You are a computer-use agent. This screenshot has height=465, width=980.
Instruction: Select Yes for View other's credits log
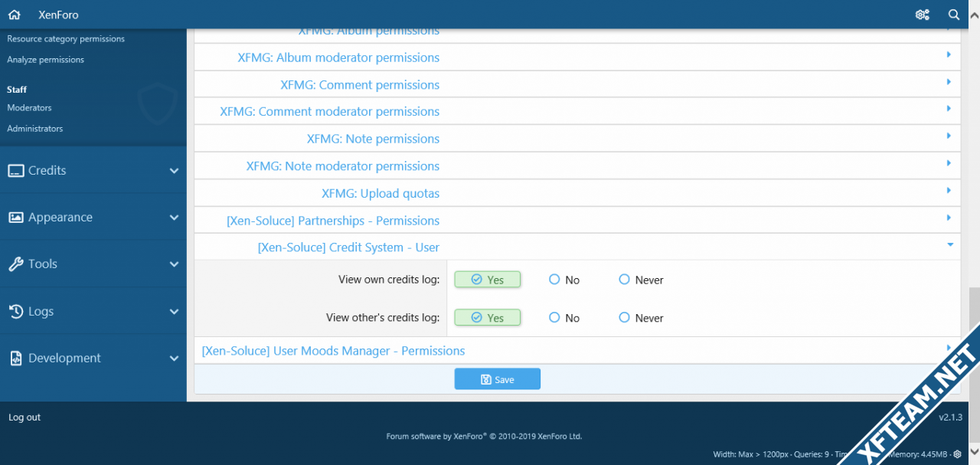coord(488,317)
